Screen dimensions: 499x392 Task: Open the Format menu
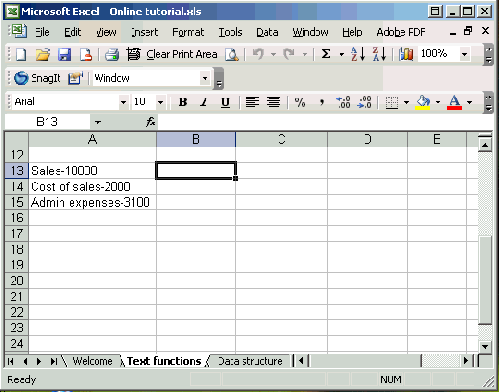pos(188,32)
